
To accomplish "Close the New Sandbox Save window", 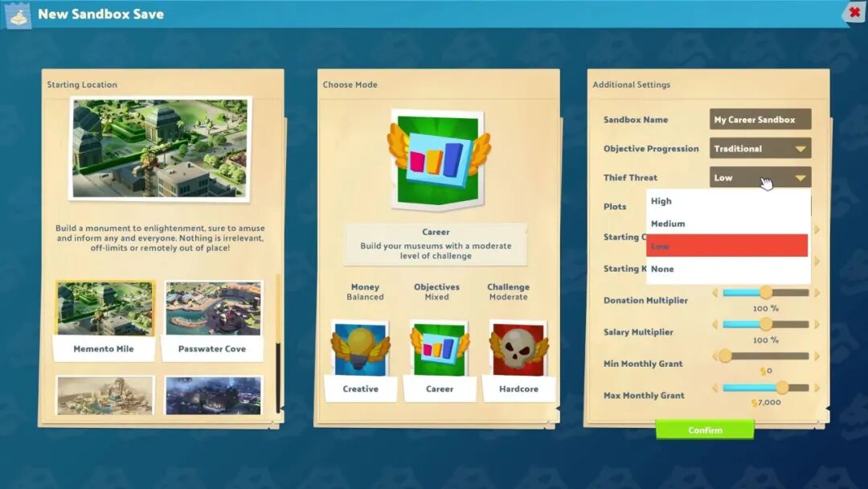I will coord(854,11).
